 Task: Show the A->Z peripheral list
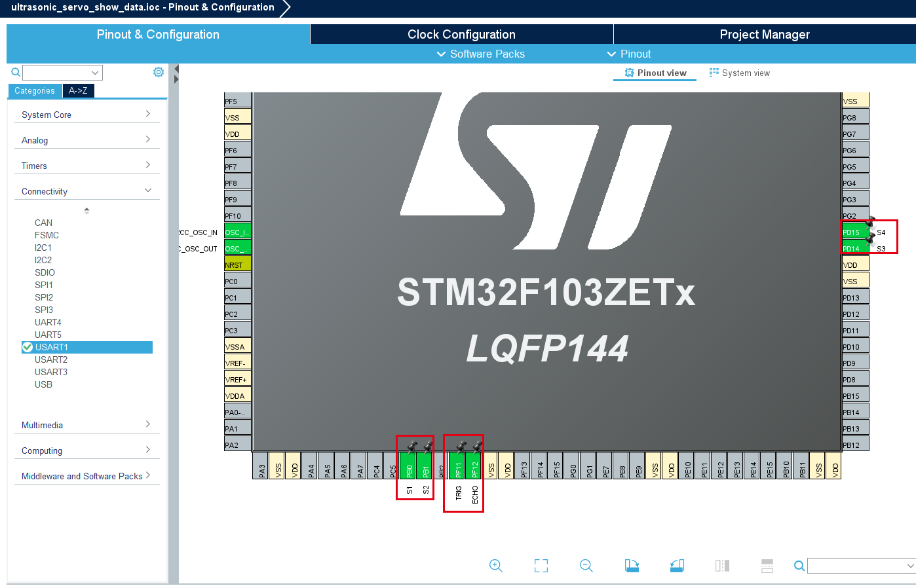78,90
